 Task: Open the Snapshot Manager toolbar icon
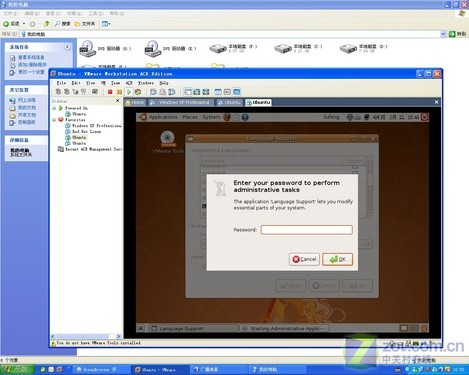click(172, 92)
